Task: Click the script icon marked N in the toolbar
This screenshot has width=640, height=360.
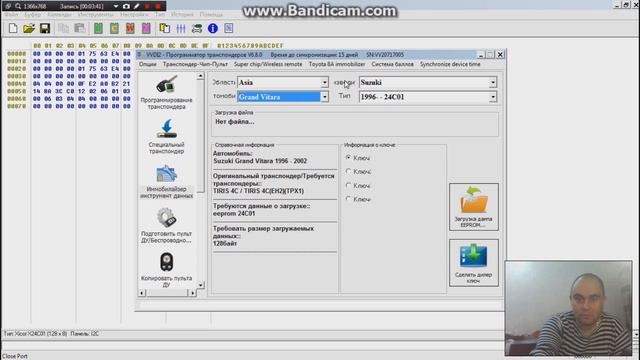Action: click(x=229, y=28)
